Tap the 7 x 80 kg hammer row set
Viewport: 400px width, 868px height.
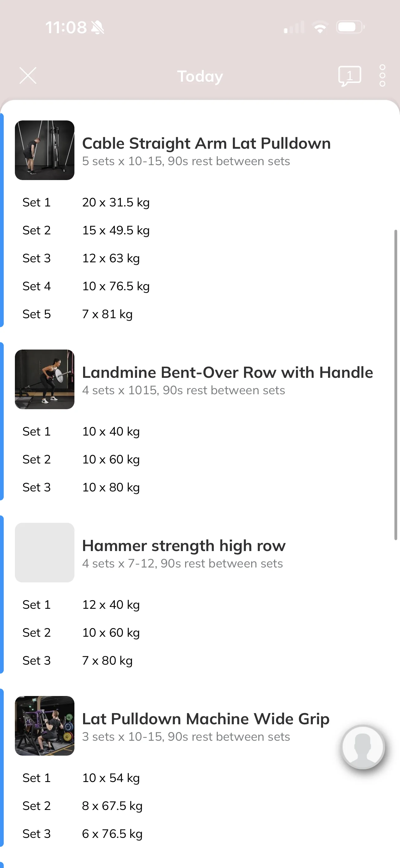click(x=200, y=660)
